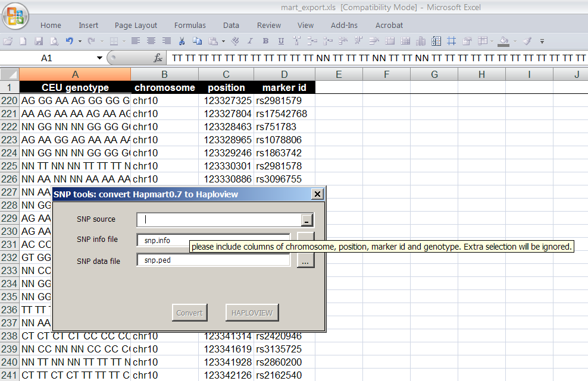Align cell text to the right

(x=167, y=41)
